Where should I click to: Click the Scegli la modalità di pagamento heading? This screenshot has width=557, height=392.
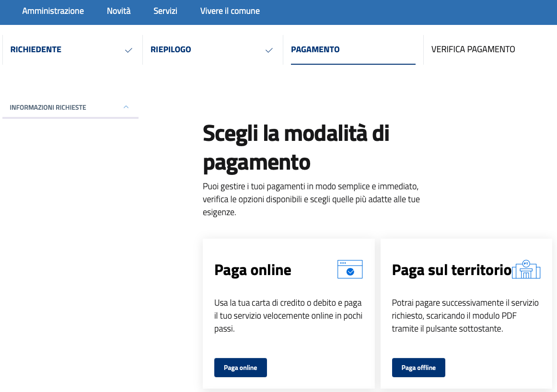[x=296, y=148]
